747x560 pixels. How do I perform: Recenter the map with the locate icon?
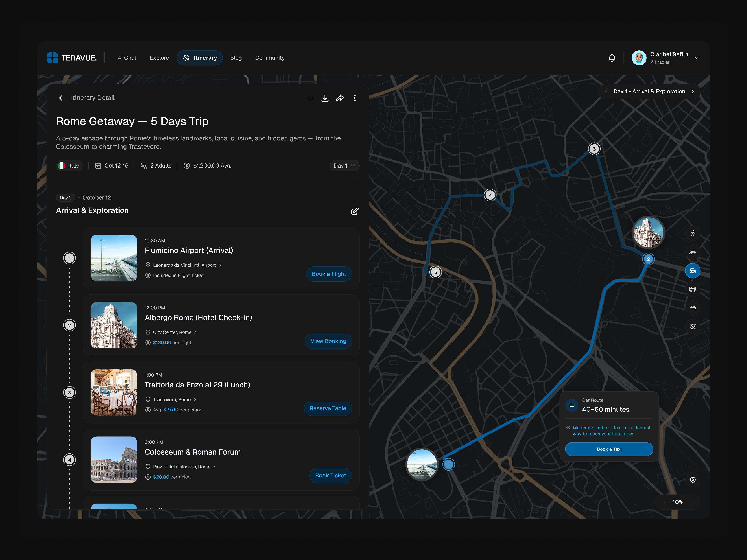pyautogui.click(x=693, y=480)
